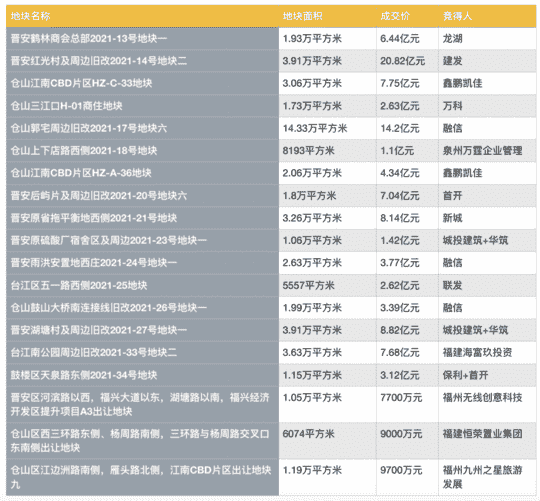This screenshot has height=501, width=540.
Task: Select the 9700万元 price cell
Action: [407, 477]
